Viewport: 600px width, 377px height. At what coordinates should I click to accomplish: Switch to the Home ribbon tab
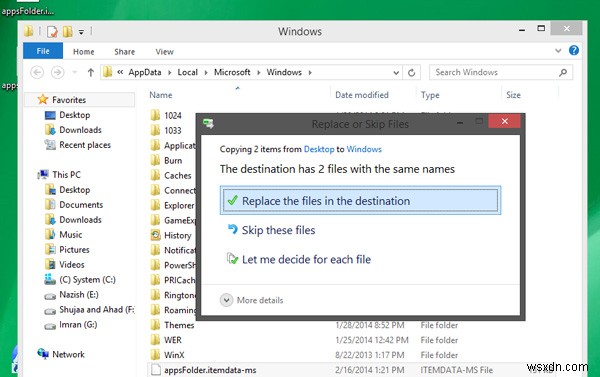tap(83, 52)
